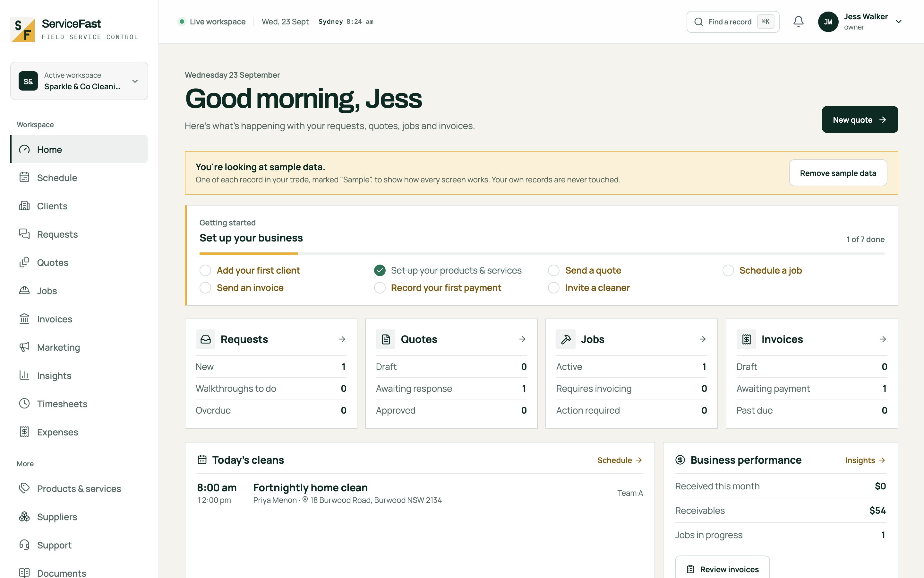The height and width of the screenshot is (578, 924).
Task: Open the notifications bell
Action: [x=798, y=22]
